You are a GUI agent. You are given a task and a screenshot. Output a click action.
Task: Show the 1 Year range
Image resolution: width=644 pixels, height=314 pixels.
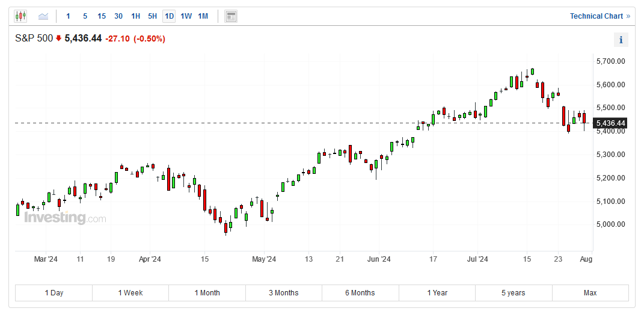point(437,293)
